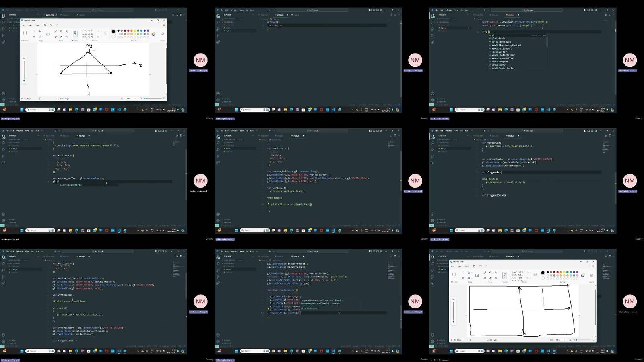
Task: Select WebGLProgram in the autocomplete suggestion list
Action: [x=500, y=62]
